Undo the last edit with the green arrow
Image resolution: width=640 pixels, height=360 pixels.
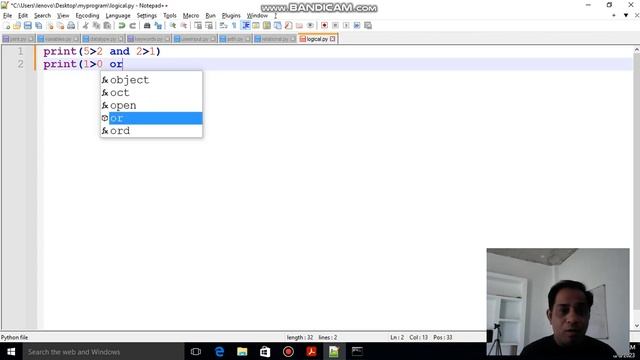click(x=122, y=26)
